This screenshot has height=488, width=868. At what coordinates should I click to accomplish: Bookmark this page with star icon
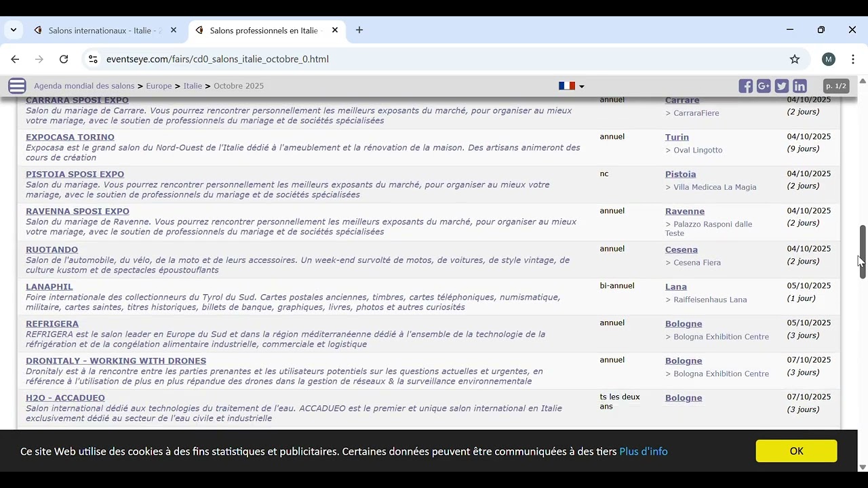pos(795,59)
